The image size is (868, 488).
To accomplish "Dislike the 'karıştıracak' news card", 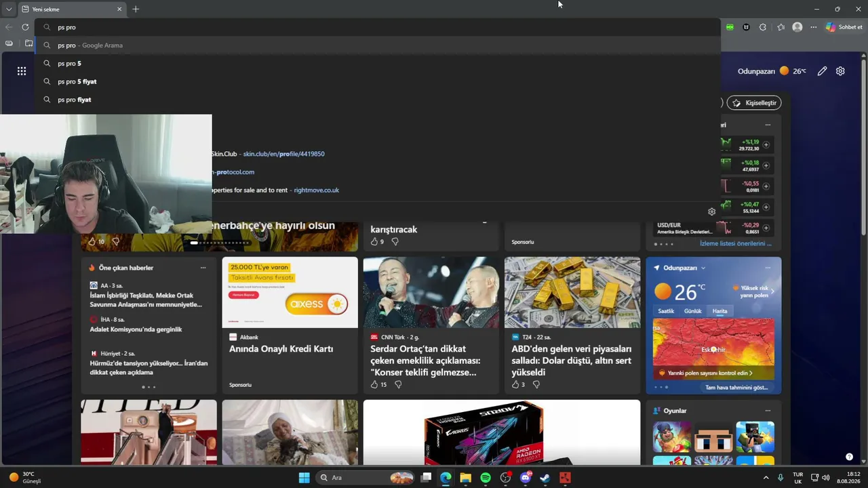I will point(395,241).
